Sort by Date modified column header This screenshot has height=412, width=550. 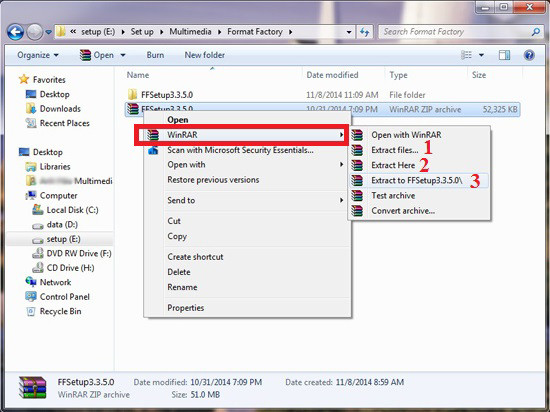coord(332,75)
